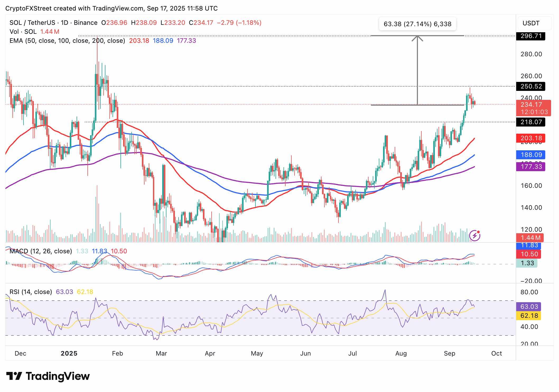This screenshot has height=392, width=559.
Task: Click the TradingView logo
Action: pyautogui.click(x=48, y=376)
